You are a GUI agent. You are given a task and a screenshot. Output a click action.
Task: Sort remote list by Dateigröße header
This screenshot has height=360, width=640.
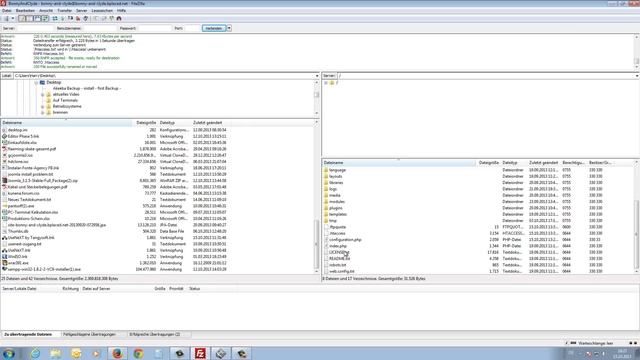pos(489,163)
